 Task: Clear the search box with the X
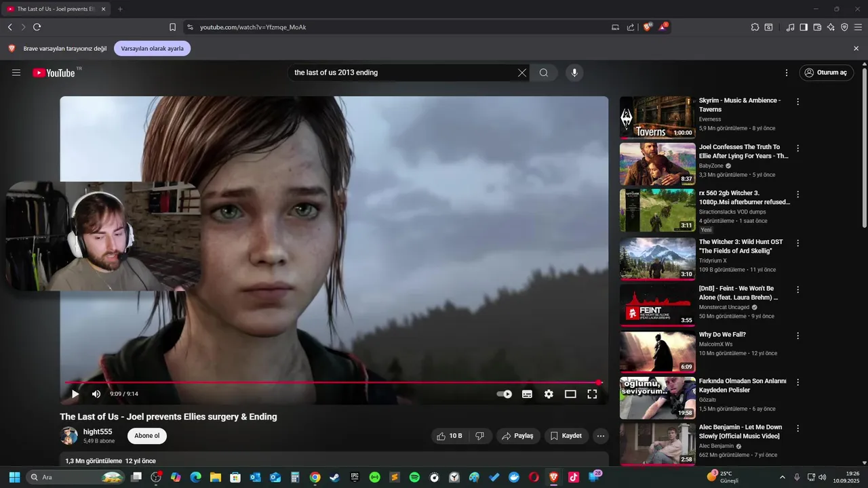pos(522,73)
